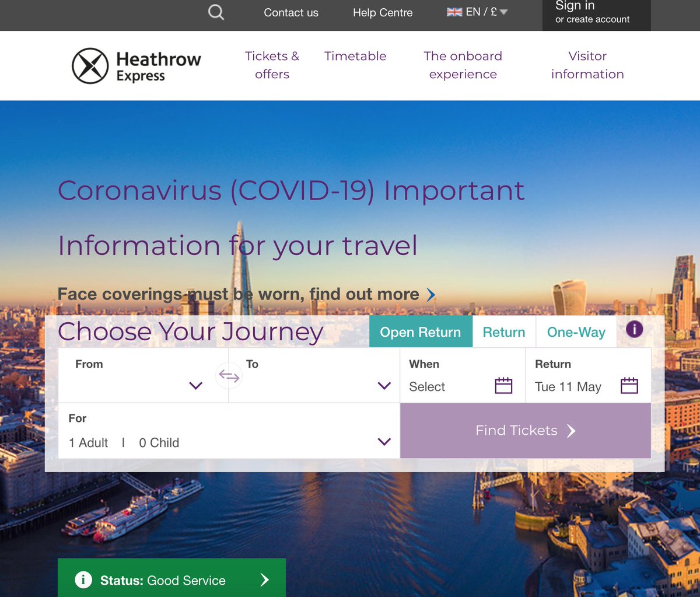
Task: Click the UK flag icon
Action: click(454, 12)
